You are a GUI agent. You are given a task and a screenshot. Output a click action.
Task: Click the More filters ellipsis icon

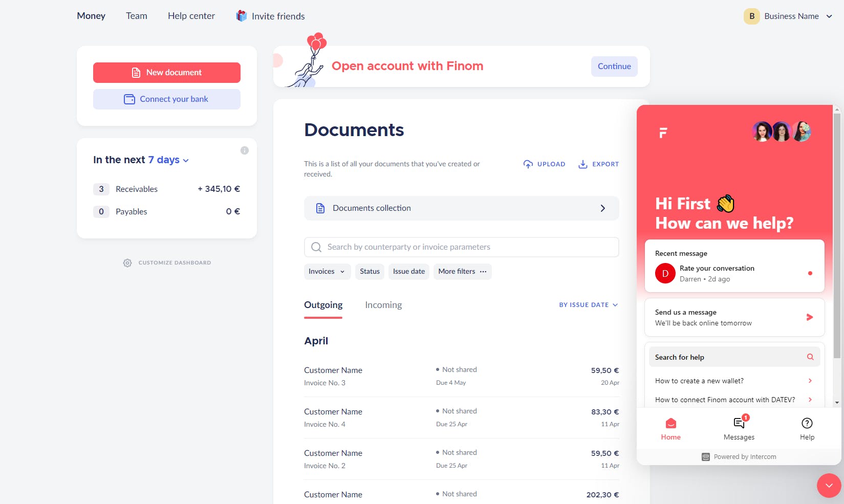(483, 272)
